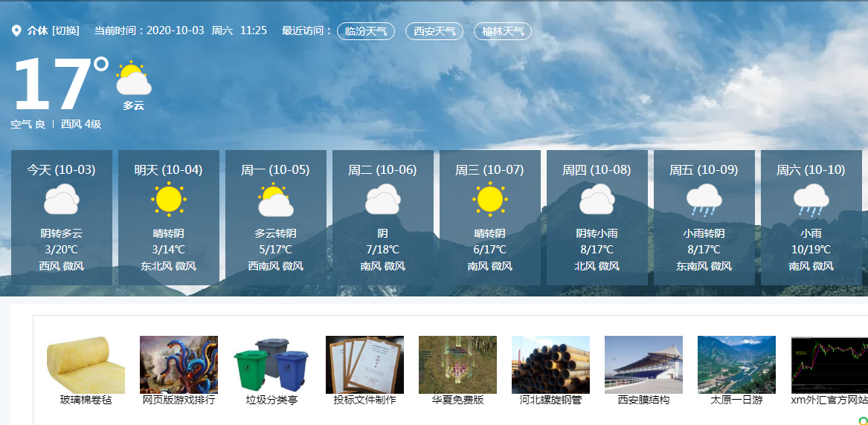Click the 网页版游戏排行 link text

pyautogui.click(x=179, y=400)
